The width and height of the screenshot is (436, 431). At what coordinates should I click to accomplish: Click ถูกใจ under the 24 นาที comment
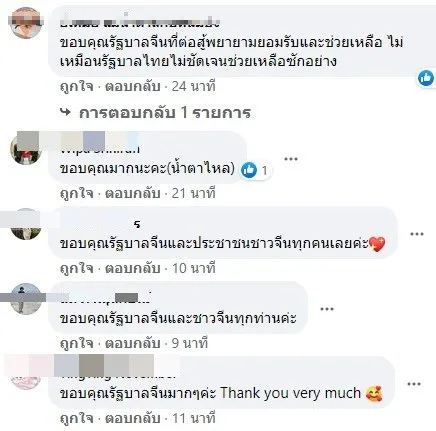(x=77, y=87)
